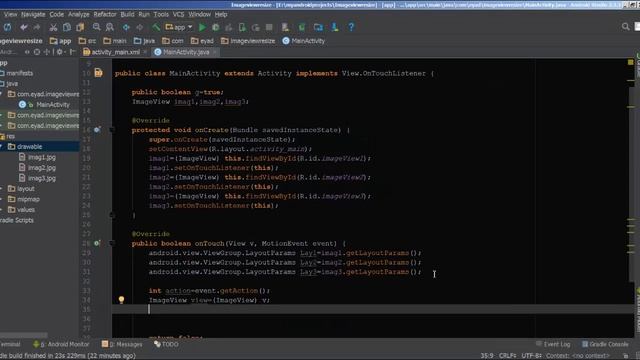Click the Scroll from Source target icon

pyautogui.click(x=37, y=52)
